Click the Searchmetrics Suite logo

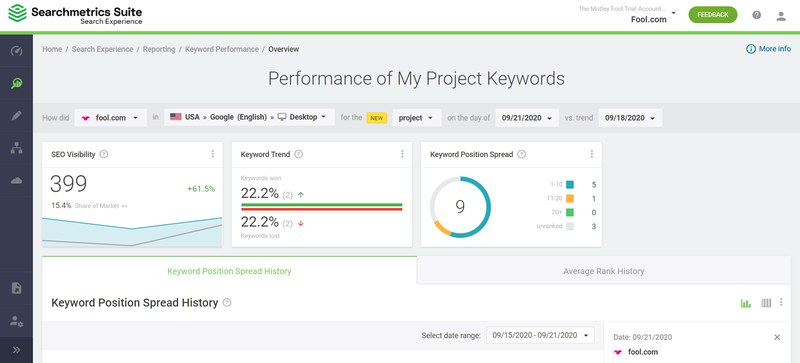75,15
